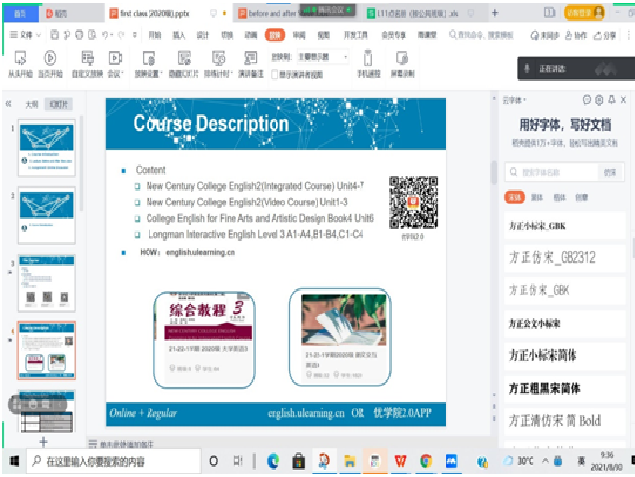Expand the Cloud Fonts (云字体) panel dropdown

(x=514, y=100)
